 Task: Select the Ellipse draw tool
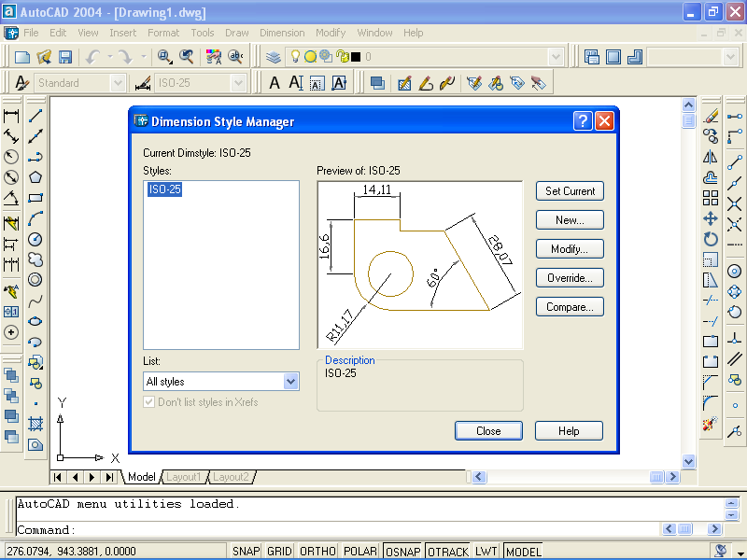click(x=35, y=321)
